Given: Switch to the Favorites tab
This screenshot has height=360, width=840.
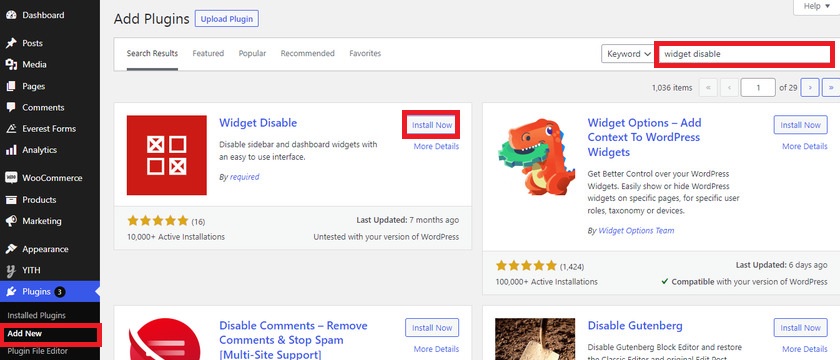Looking at the screenshot, I should click(x=365, y=54).
